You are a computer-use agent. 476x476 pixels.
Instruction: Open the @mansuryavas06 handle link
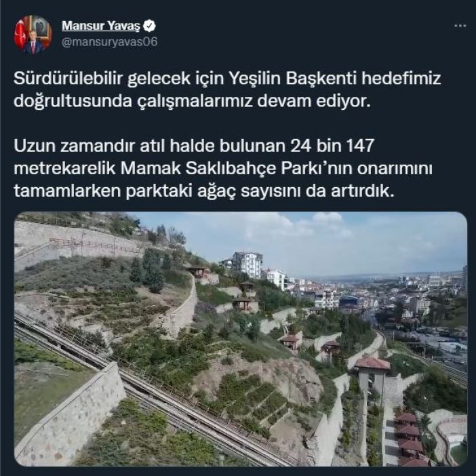tap(110, 42)
